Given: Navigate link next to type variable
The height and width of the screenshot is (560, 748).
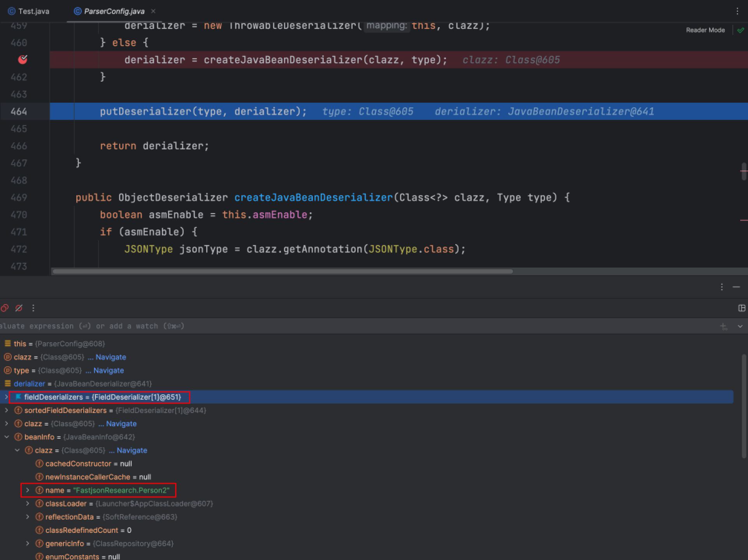Looking at the screenshot, I should click(109, 370).
